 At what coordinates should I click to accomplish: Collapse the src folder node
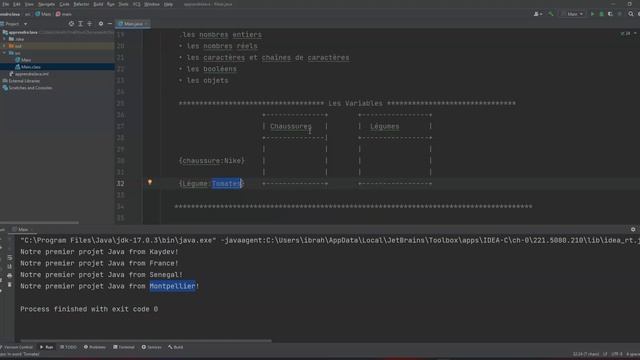(x=4, y=53)
